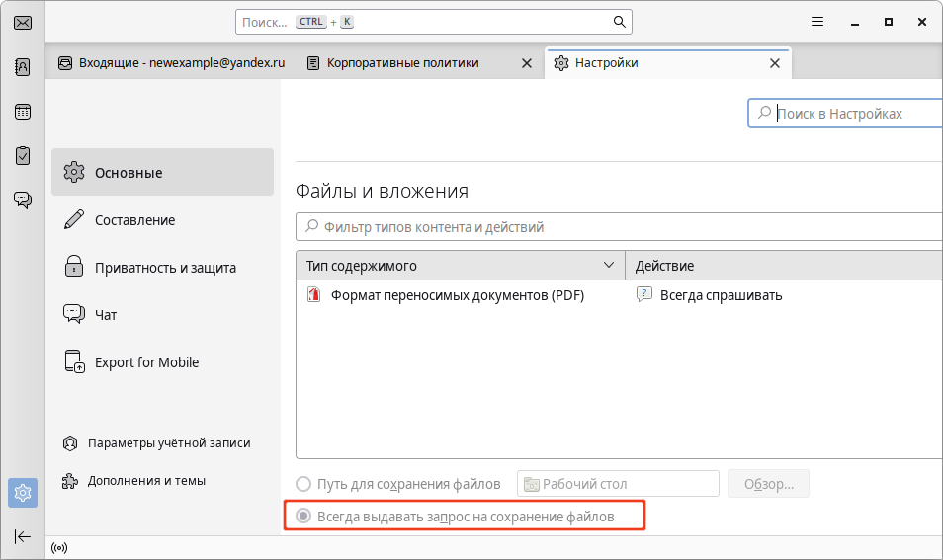Select "Путь для сохранения файлов" radio button

[x=304, y=484]
